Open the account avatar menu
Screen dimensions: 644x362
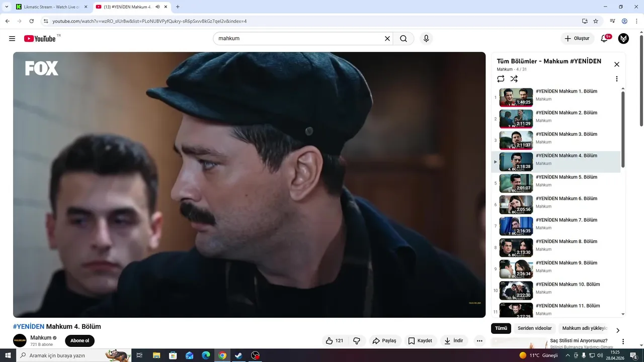623,39
